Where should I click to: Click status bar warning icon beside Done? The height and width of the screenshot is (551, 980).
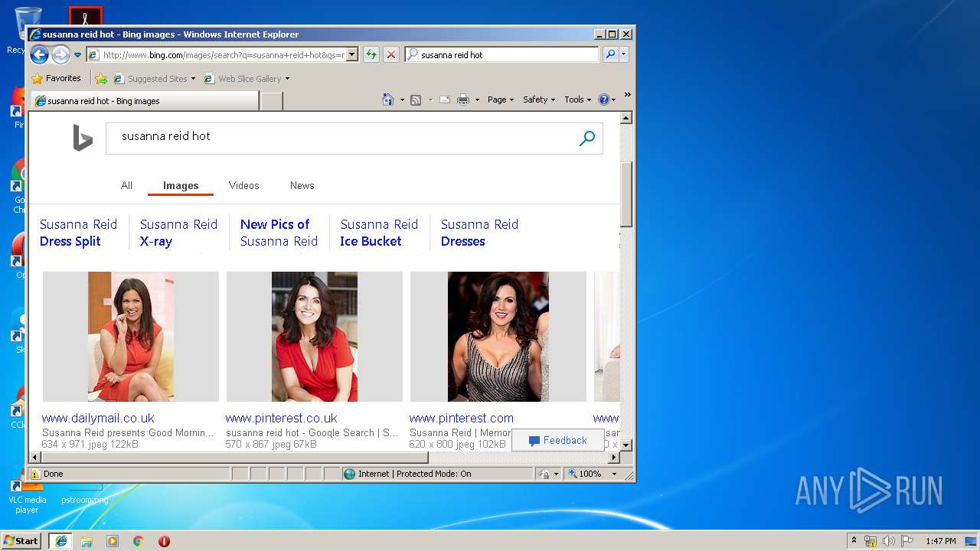click(35, 474)
